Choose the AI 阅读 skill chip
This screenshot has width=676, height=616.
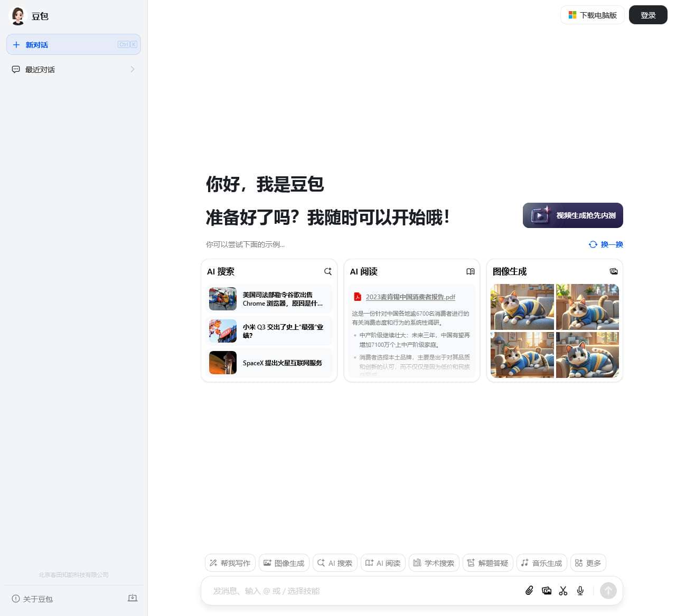383,563
